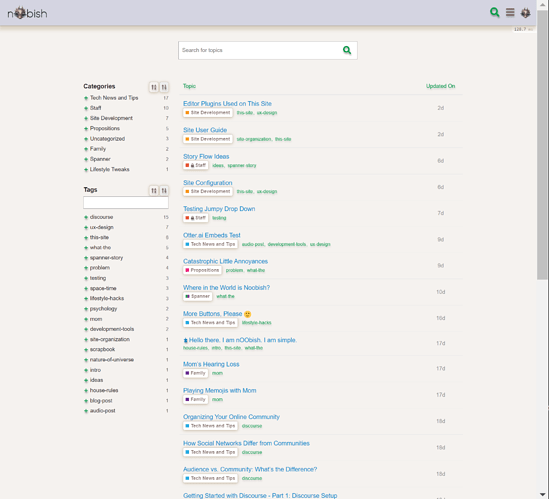Click spanner-story tag under Story Flow Ideas
This screenshot has height=499, width=549.
tap(242, 165)
